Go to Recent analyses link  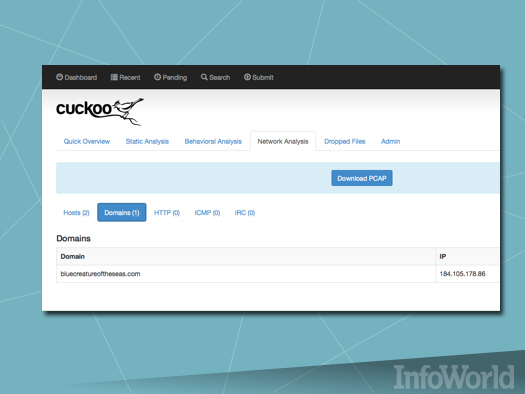pos(126,77)
